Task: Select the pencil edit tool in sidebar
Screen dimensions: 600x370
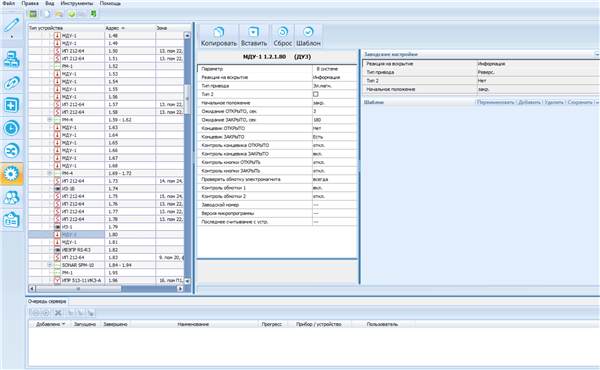Action: tap(11, 25)
